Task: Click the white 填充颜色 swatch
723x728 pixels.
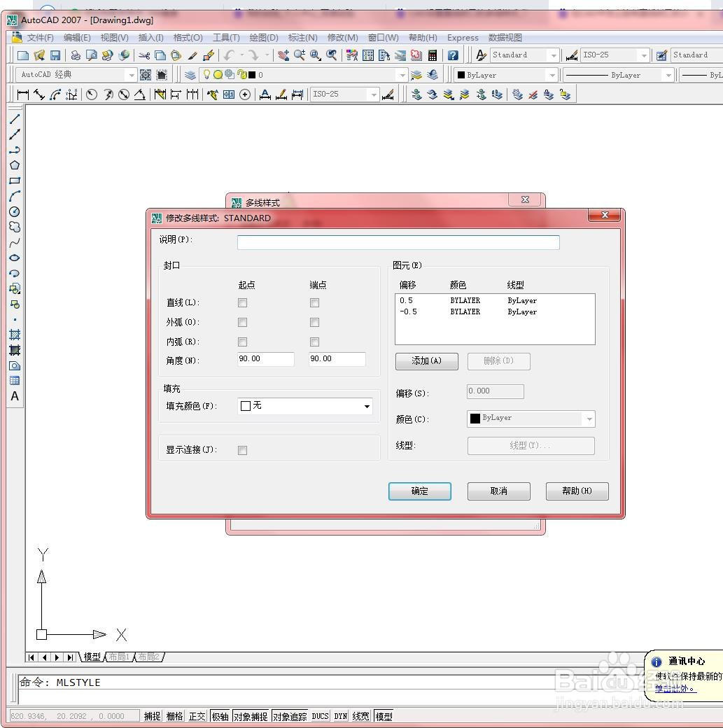Action: click(246, 406)
